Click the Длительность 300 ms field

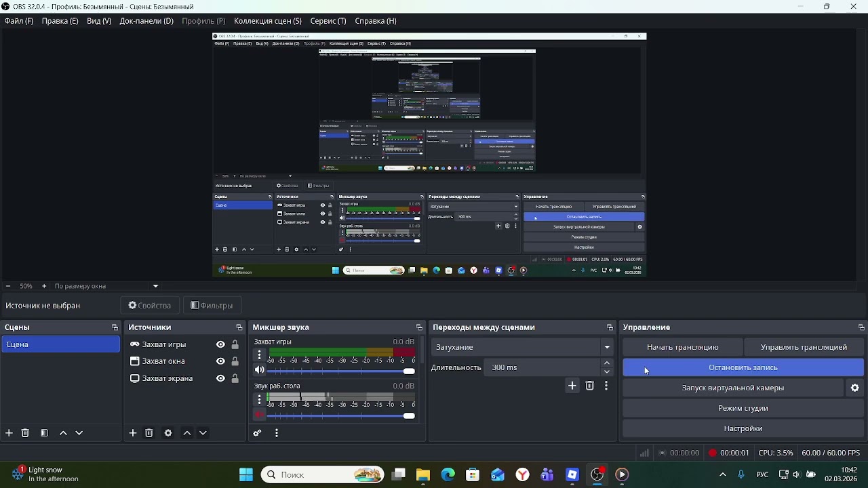[543, 367]
